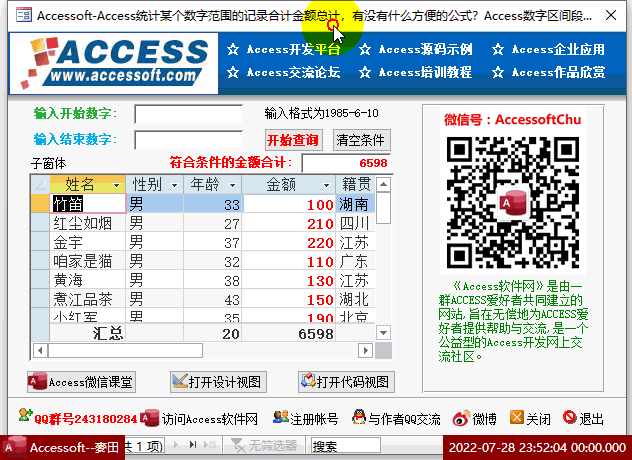
Task: Click the 籍贯 column header
Action: pyautogui.click(x=356, y=185)
